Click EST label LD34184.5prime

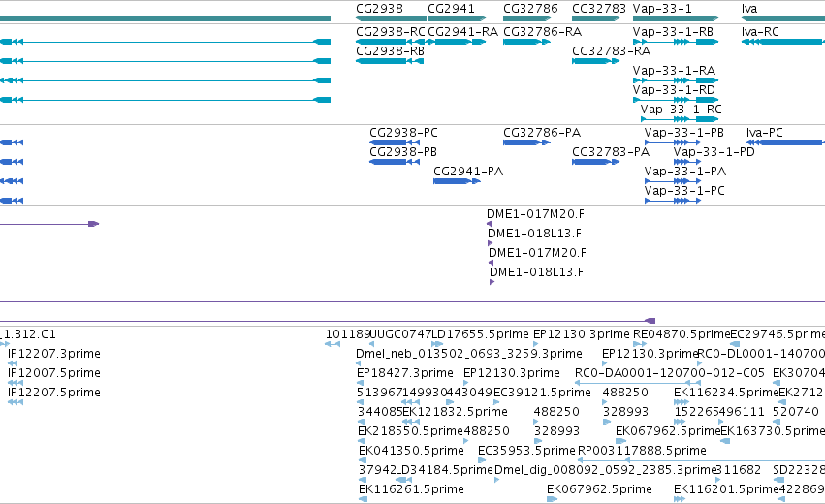tap(445, 470)
